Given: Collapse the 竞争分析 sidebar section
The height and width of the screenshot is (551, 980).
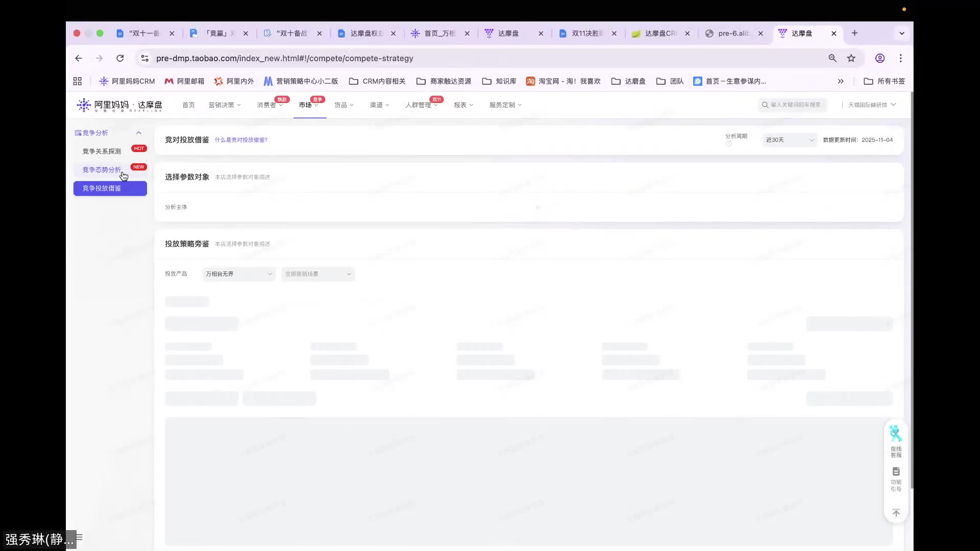Looking at the screenshot, I should pos(138,133).
